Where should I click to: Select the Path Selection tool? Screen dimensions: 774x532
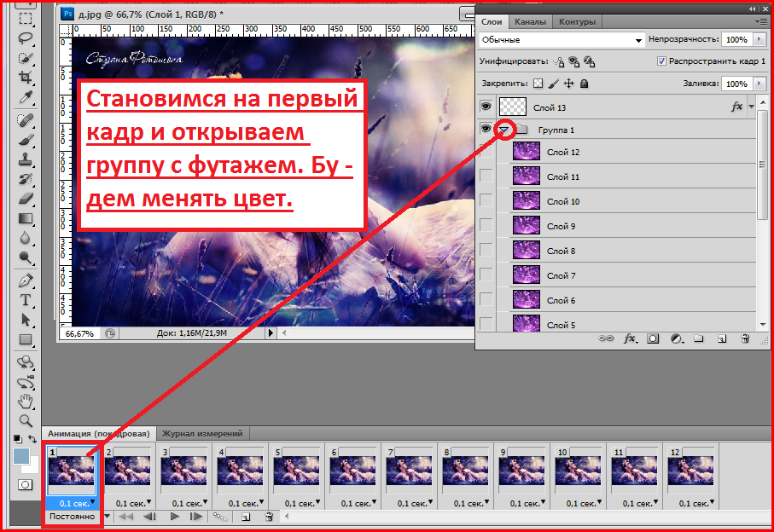[x=26, y=320]
